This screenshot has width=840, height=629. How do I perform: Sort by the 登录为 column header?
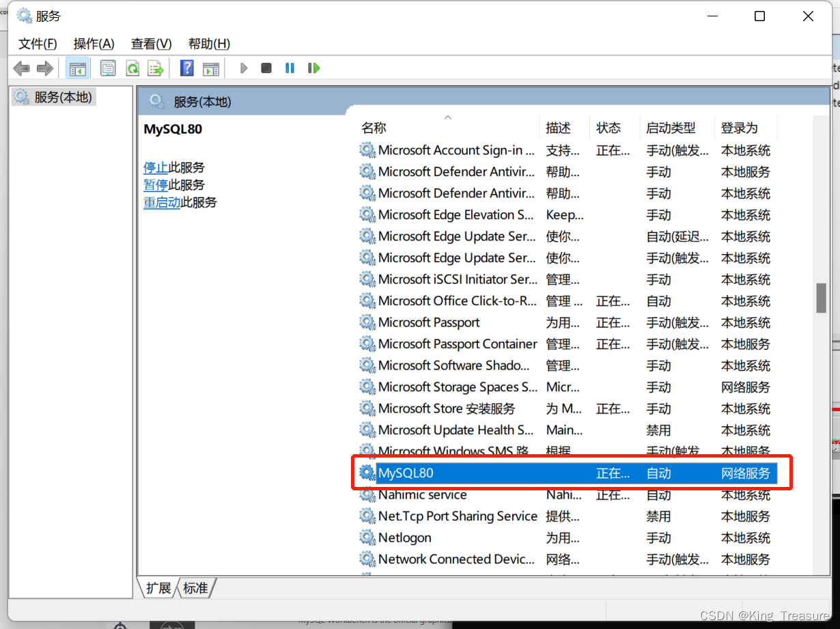pyautogui.click(x=746, y=128)
